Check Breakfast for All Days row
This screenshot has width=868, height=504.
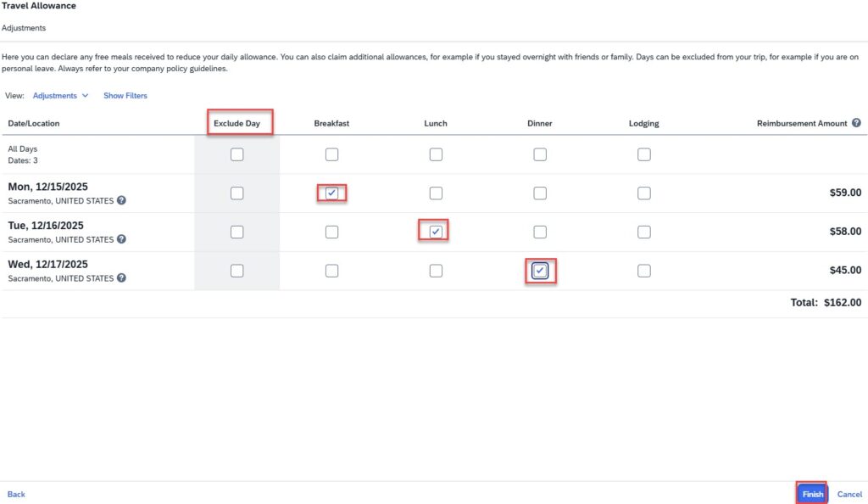[x=331, y=154]
